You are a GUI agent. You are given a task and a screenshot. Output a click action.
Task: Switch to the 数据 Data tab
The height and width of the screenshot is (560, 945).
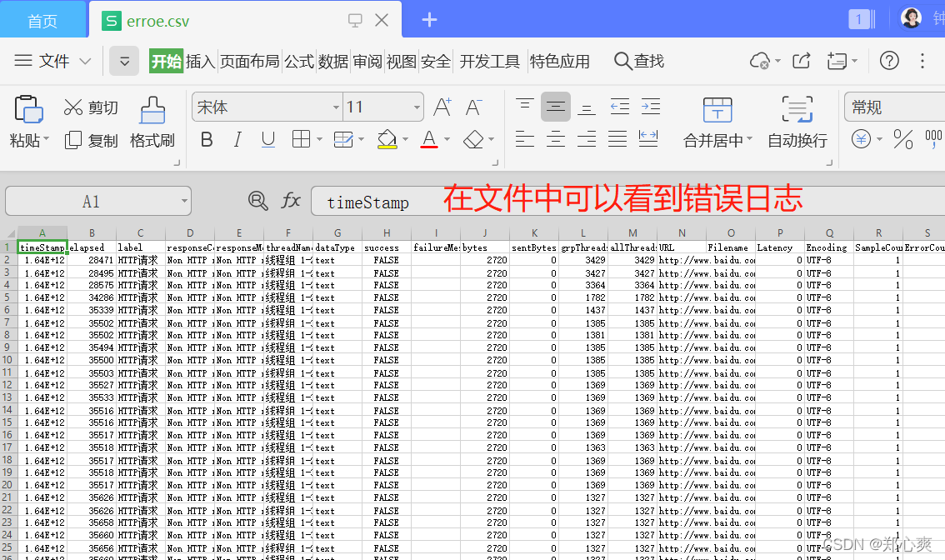[333, 62]
